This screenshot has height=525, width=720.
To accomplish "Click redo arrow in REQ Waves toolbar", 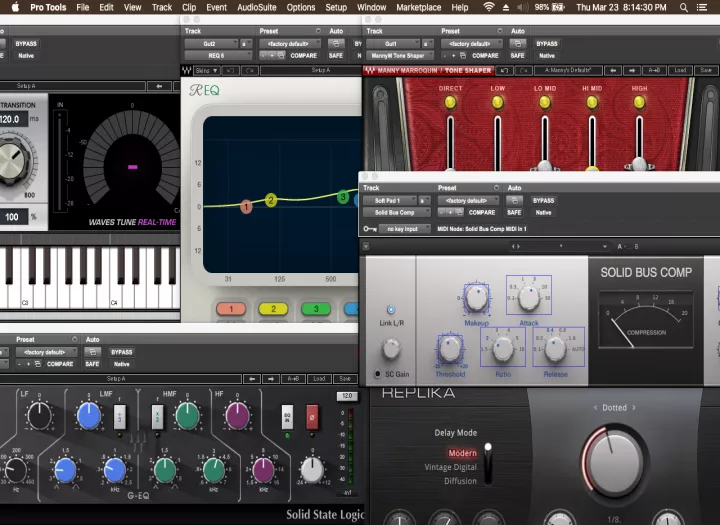I will click(x=250, y=70).
